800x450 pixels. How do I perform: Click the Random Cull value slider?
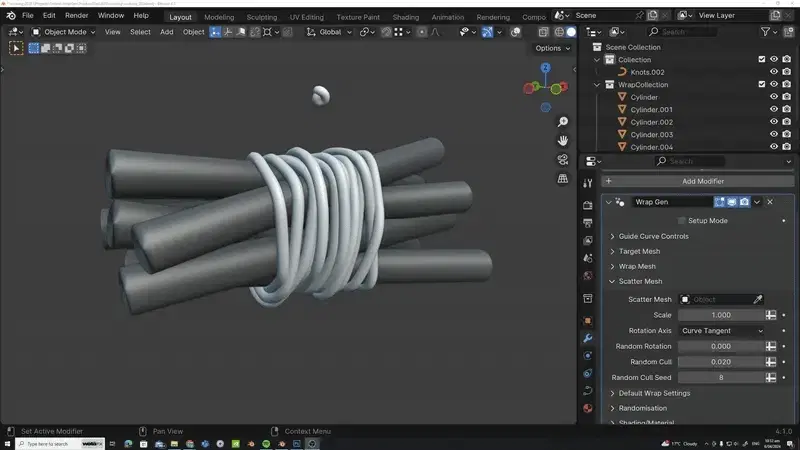point(721,361)
